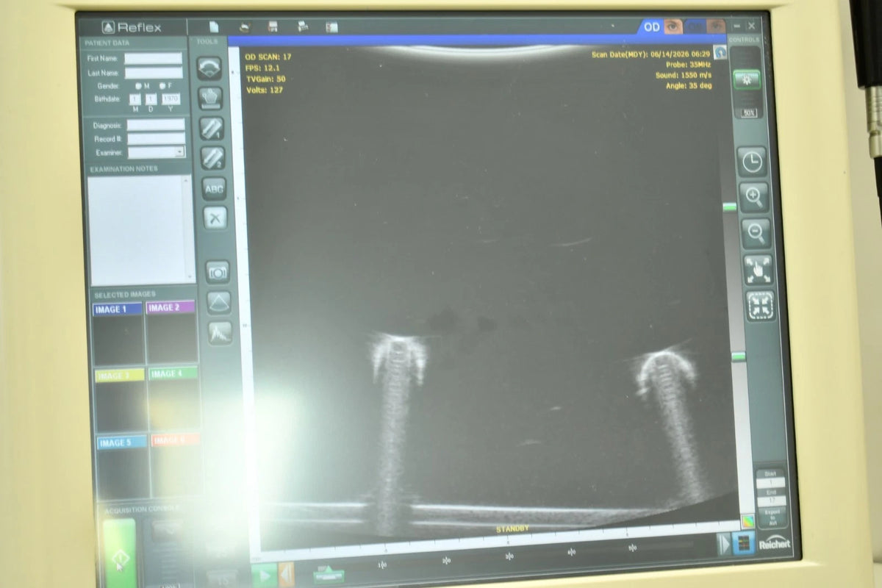The image size is (882, 588).
Task: Select the A-scan waveform tool
Action: (x=220, y=333)
